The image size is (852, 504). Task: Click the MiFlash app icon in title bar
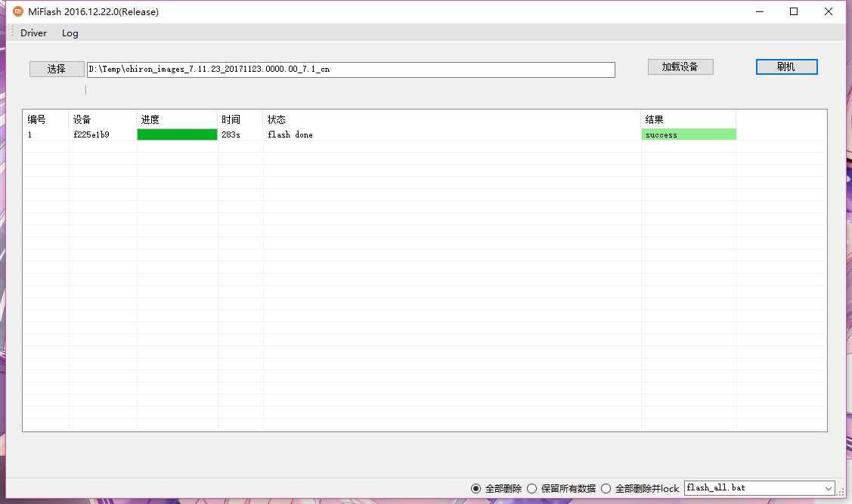point(18,11)
